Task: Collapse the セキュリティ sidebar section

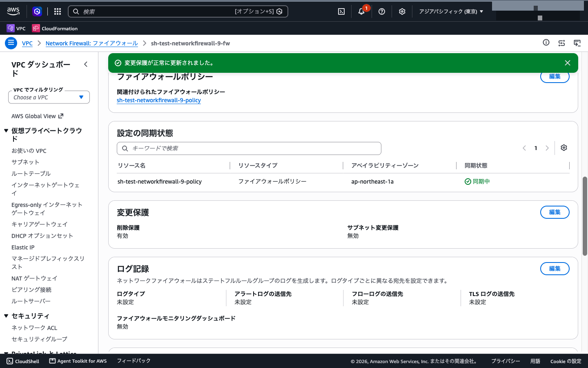Action: coord(6,316)
